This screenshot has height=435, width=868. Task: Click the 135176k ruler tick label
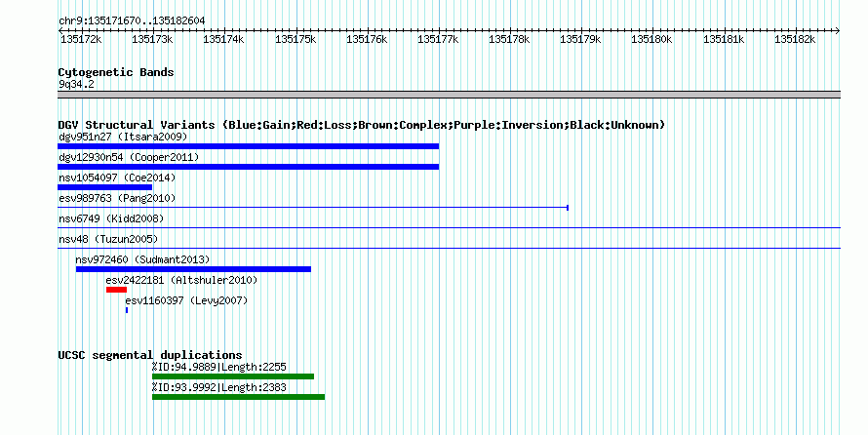pyautogui.click(x=367, y=39)
